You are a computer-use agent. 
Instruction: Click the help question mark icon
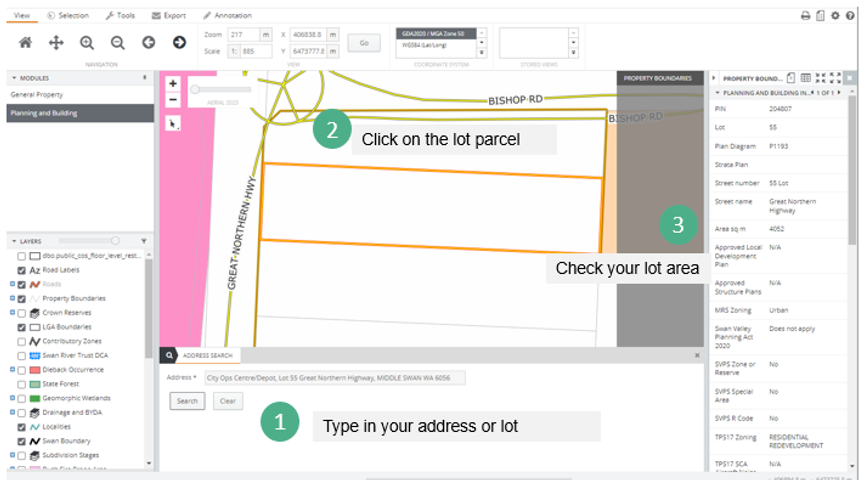point(850,16)
